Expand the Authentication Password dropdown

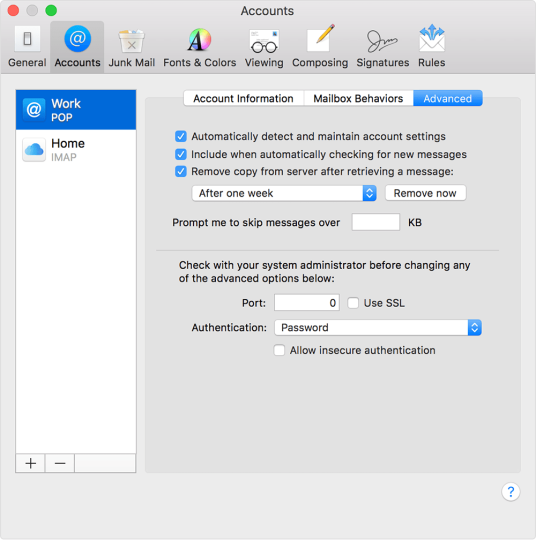pos(378,328)
